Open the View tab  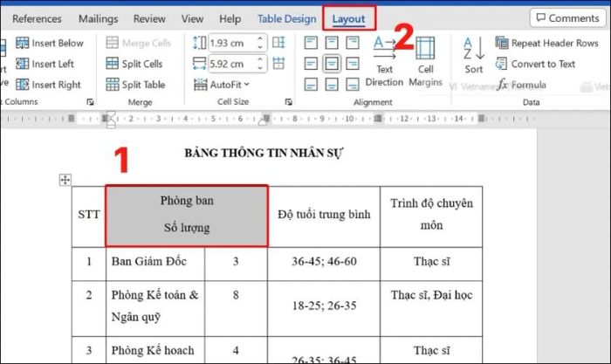(192, 18)
